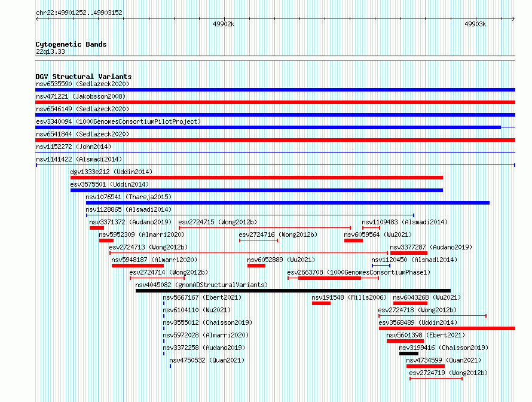Click the nsv6535590 (Sedlazeck2020) variant label

82,84
